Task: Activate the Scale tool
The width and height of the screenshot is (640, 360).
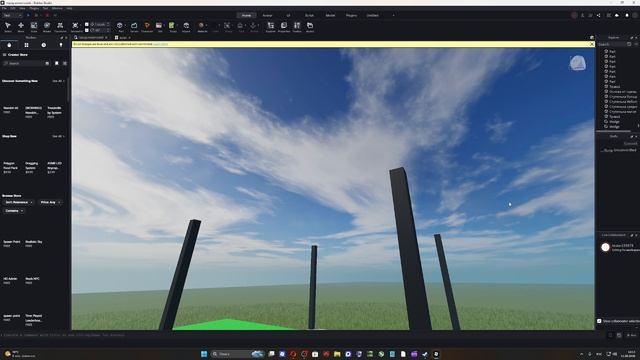Action: tap(34, 27)
